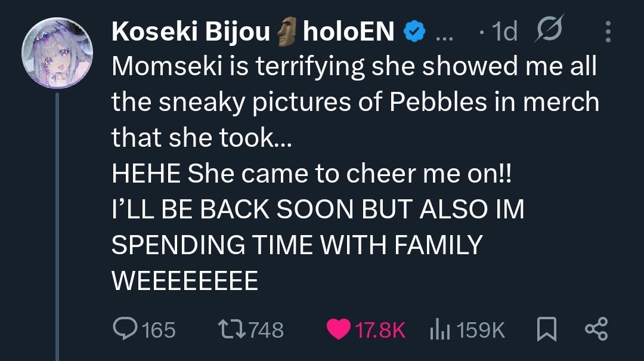Unlike the post via pink heart
The width and height of the screenshot is (644, 361).
point(339,329)
